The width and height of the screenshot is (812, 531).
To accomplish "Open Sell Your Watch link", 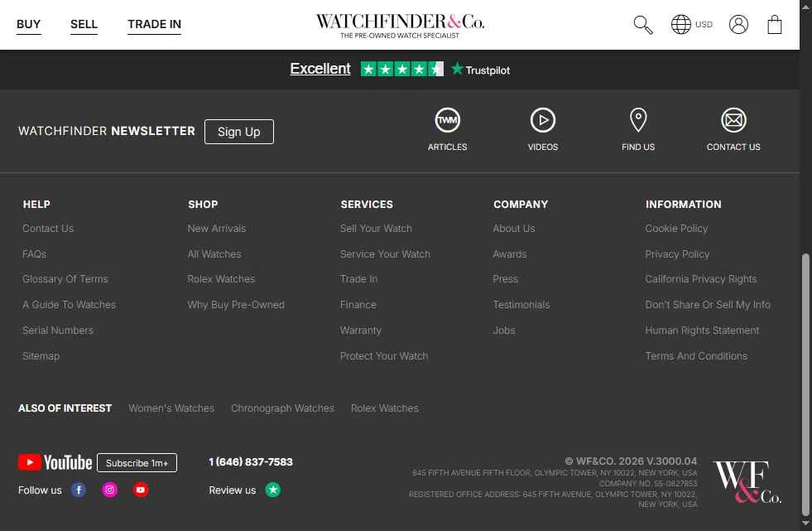I will coord(376,229).
